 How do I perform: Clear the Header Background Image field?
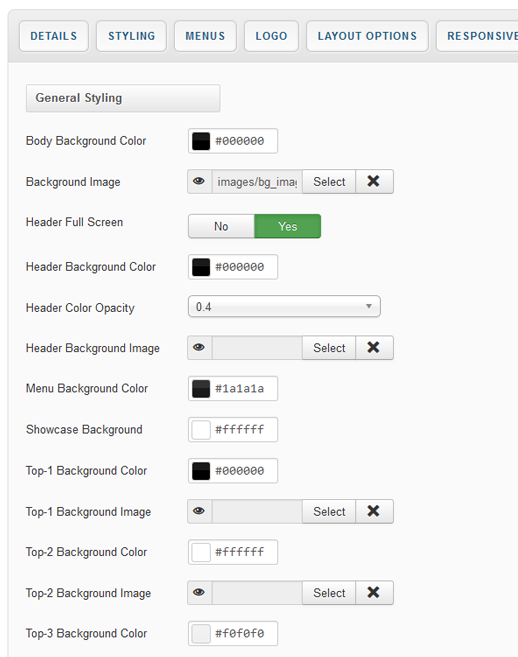374,347
